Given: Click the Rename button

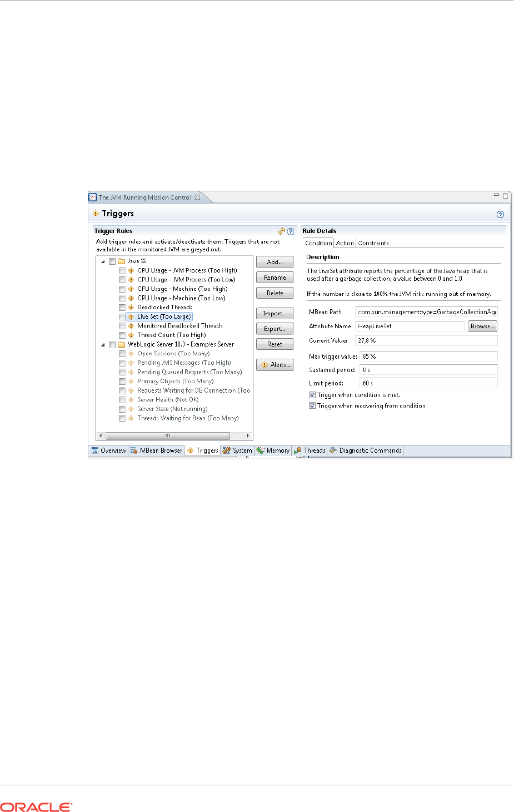Looking at the screenshot, I should (x=275, y=278).
